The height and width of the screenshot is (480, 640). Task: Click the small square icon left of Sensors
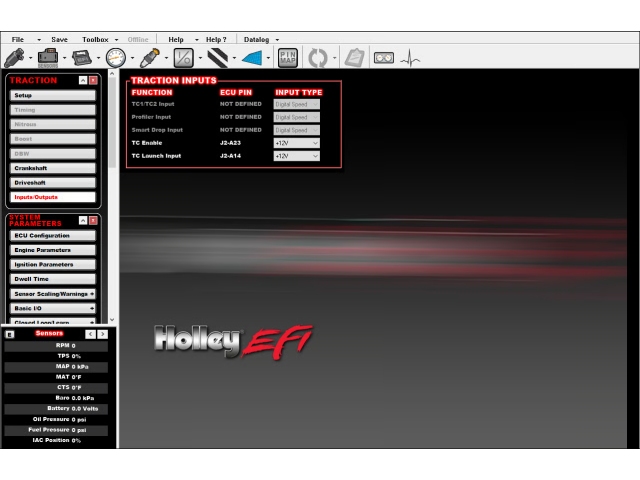(x=10, y=334)
